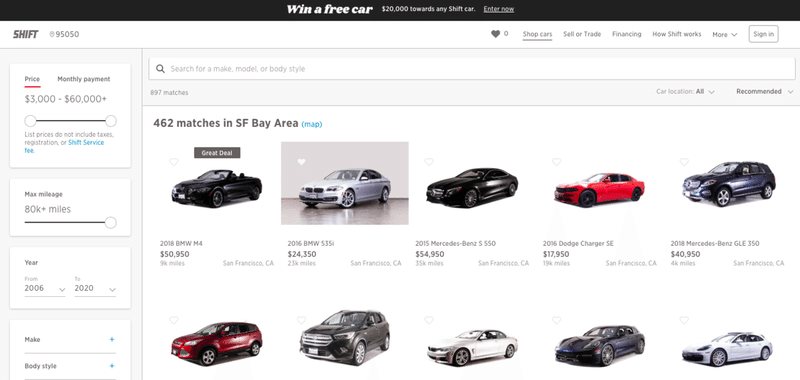800x380 pixels.
Task: Click the Enter now link in banner
Action: point(498,9)
